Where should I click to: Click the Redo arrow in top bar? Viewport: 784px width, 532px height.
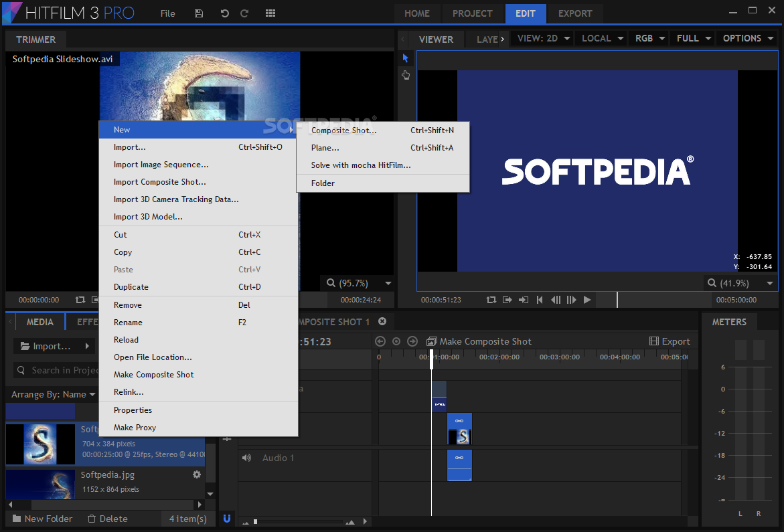tap(244, 13)
